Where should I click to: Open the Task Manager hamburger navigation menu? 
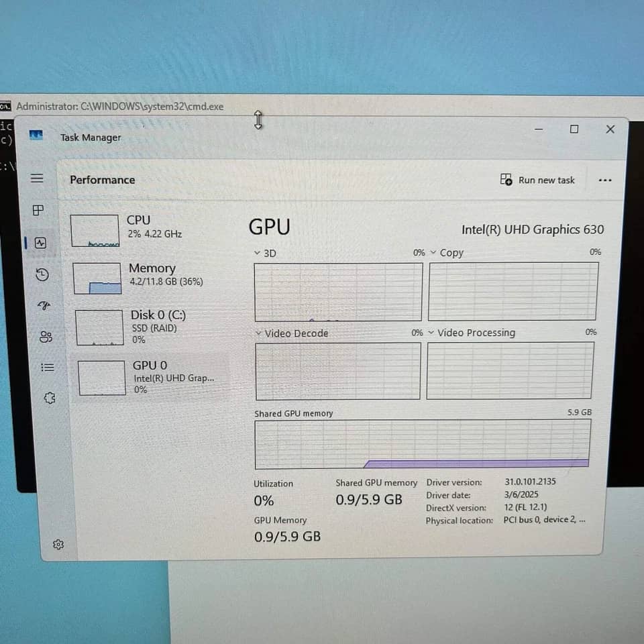pos(37,178)
